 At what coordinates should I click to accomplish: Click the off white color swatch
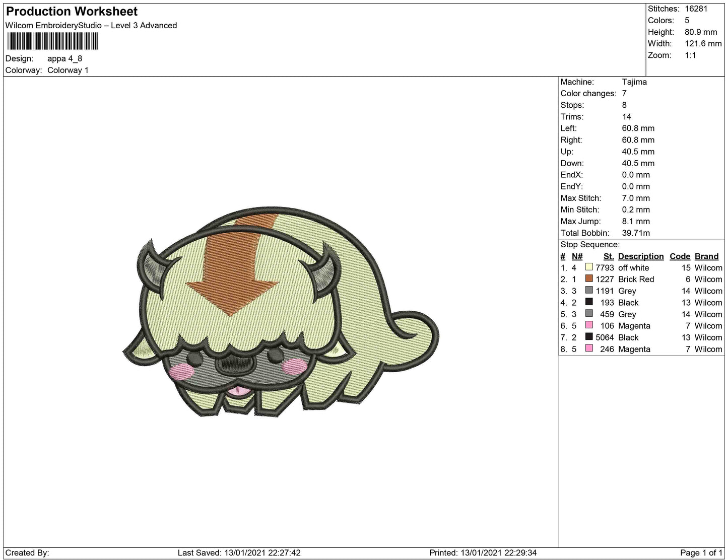coord(589,267)
